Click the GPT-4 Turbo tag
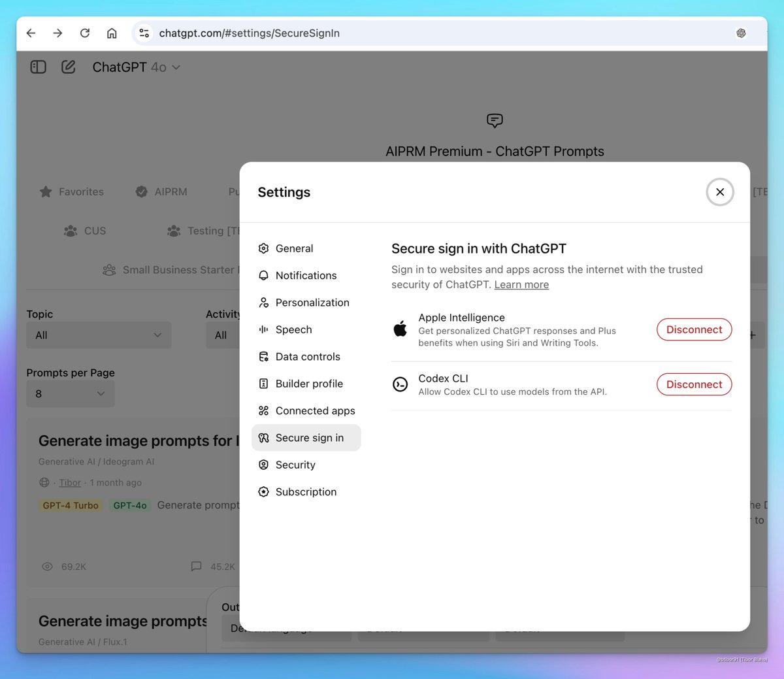This screenshot has width=784, height=679. click(71, 506)
